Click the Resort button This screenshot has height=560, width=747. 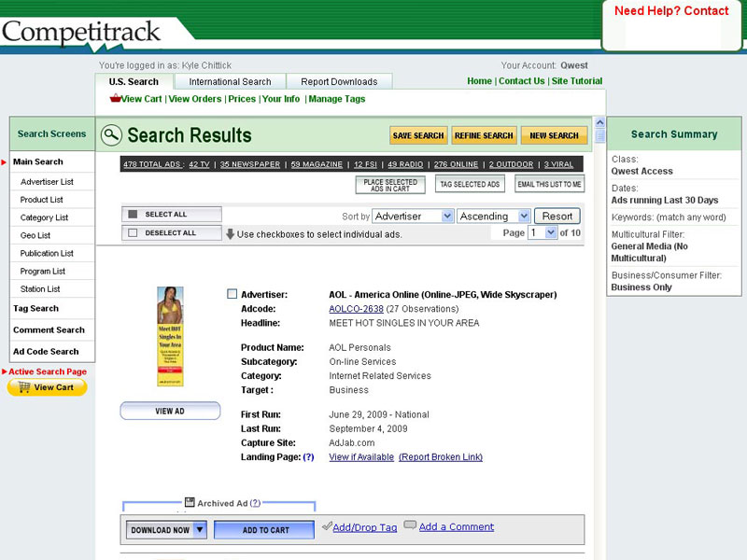557,217
